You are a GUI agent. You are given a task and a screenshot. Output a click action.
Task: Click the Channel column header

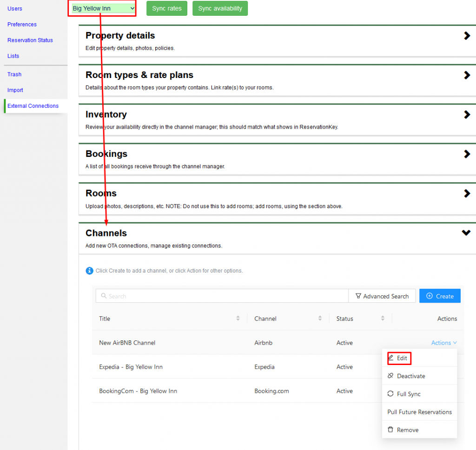pyautogui.click(x=265, y=319)
